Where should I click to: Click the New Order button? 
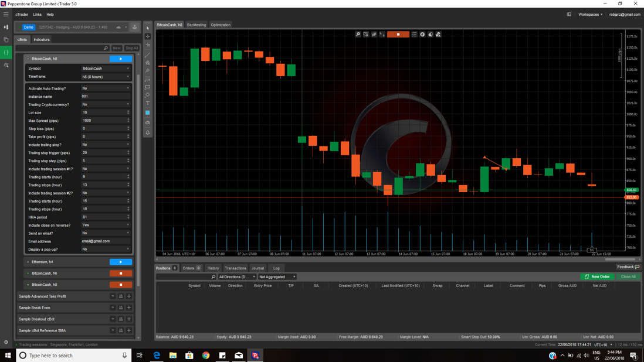[x=597, y=276]
